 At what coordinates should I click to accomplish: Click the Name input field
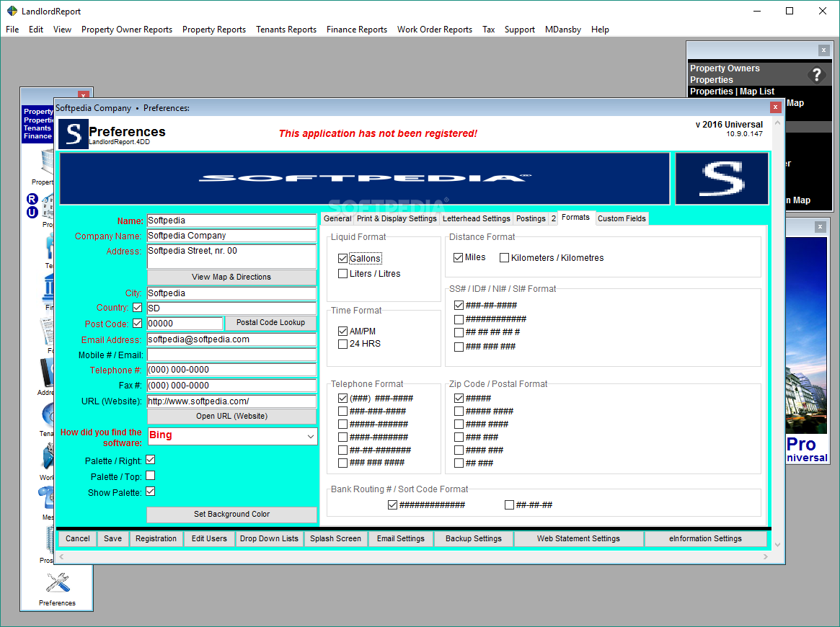point(231,221)
